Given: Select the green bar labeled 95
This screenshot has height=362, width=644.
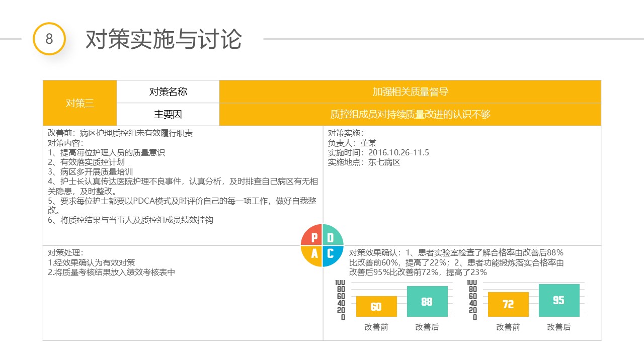Looking at the screenshot, I should (x=559, y=300).
